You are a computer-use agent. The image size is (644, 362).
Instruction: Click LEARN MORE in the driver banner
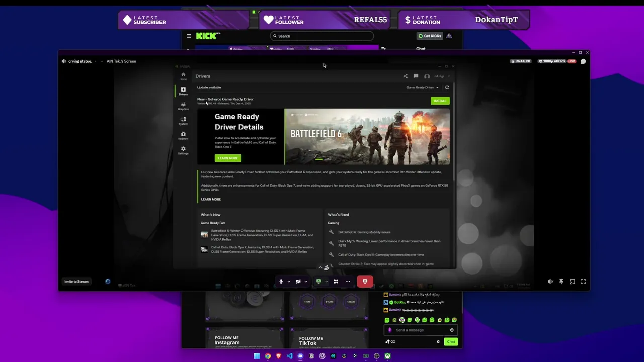[228, 158]
